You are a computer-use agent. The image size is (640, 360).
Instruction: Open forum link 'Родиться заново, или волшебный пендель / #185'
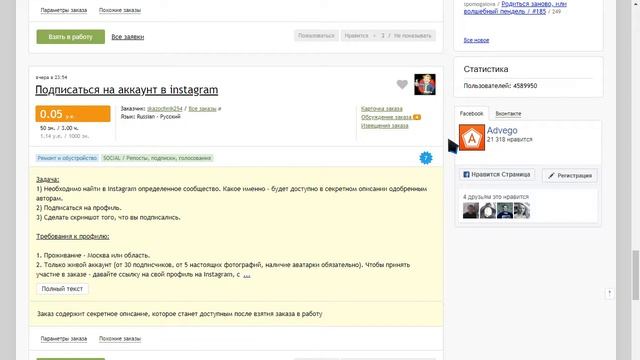coord(515,8)
